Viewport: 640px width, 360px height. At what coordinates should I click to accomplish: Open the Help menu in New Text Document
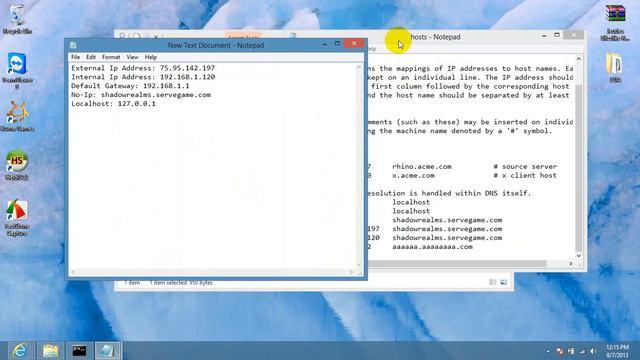tap(151, 57)
